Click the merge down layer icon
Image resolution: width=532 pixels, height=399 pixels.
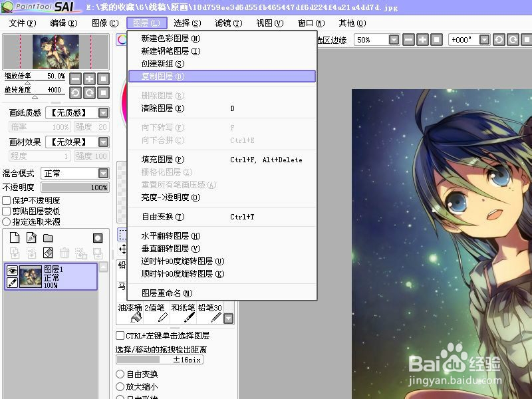pyautogui.click(x=31, y=253)
